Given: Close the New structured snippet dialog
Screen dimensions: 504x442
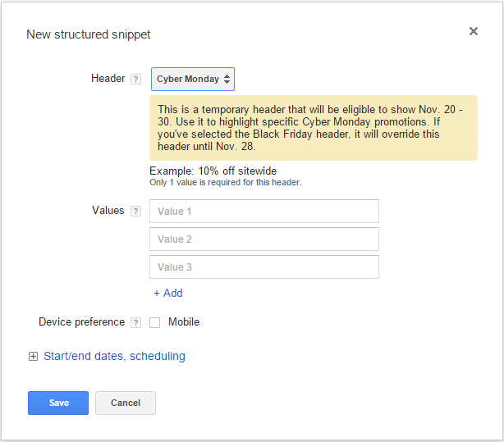Looking at the screenshot, I should 473,31.
